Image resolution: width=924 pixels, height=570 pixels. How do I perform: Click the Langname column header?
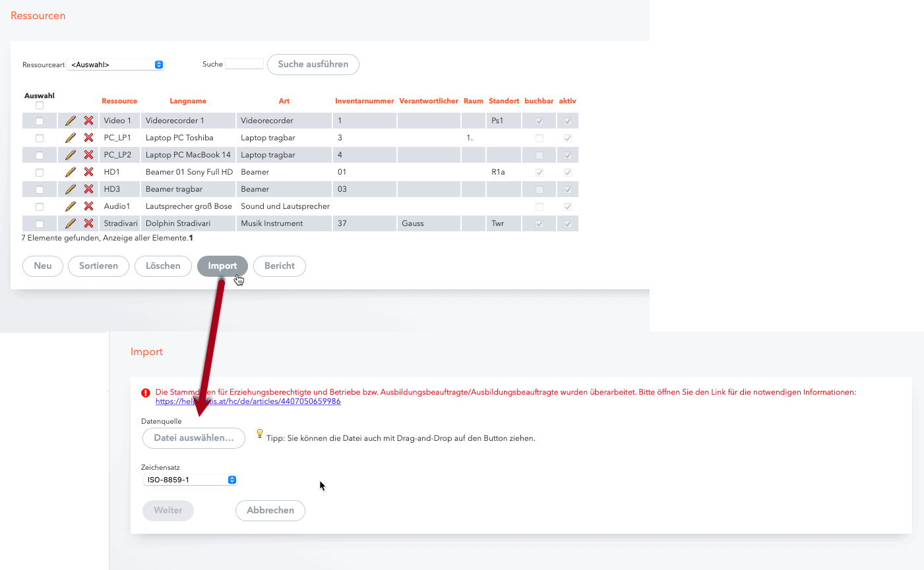188,101
